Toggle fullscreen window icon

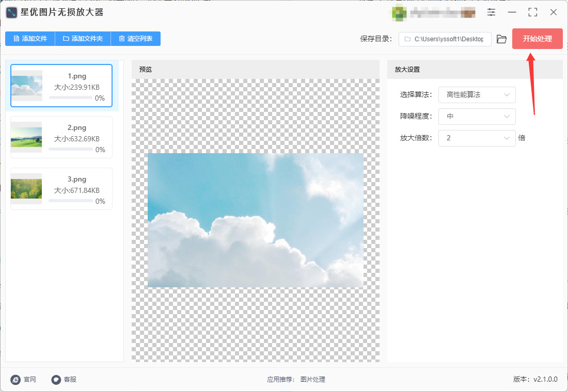[532, 12]
